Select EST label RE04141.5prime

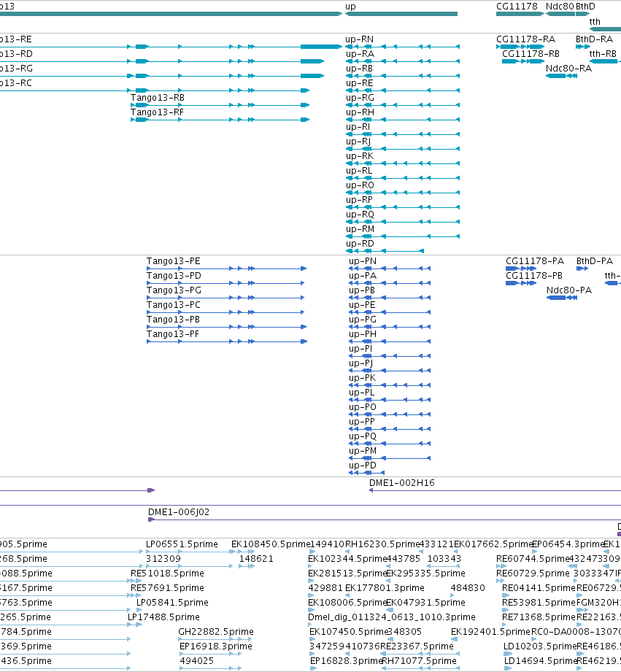pos(539,588)
